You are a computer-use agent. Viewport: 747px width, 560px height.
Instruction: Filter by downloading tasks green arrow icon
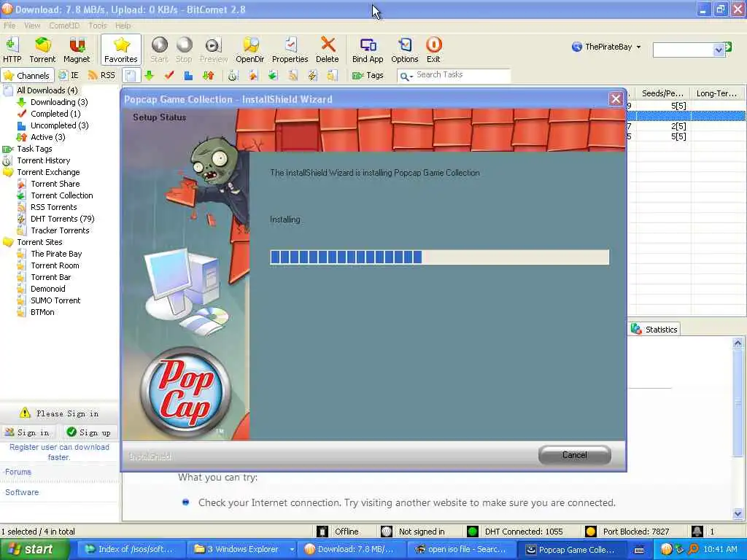[x=150, y=75]
